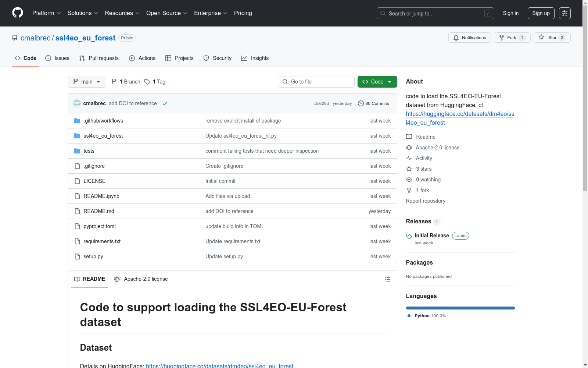Click the tag icon beside 1 Tag
588x368 pixels.
point(147,82)
